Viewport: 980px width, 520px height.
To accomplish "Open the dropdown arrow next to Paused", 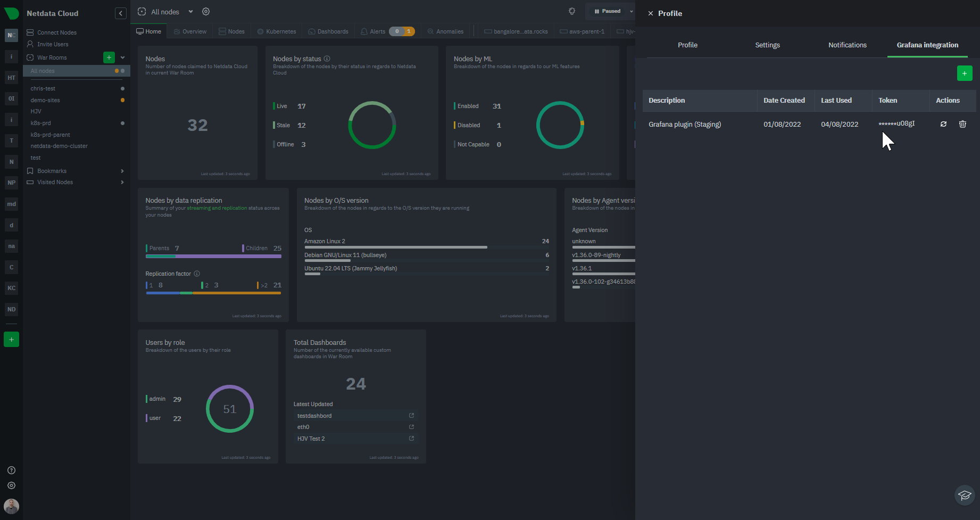I will pos(632,11).
